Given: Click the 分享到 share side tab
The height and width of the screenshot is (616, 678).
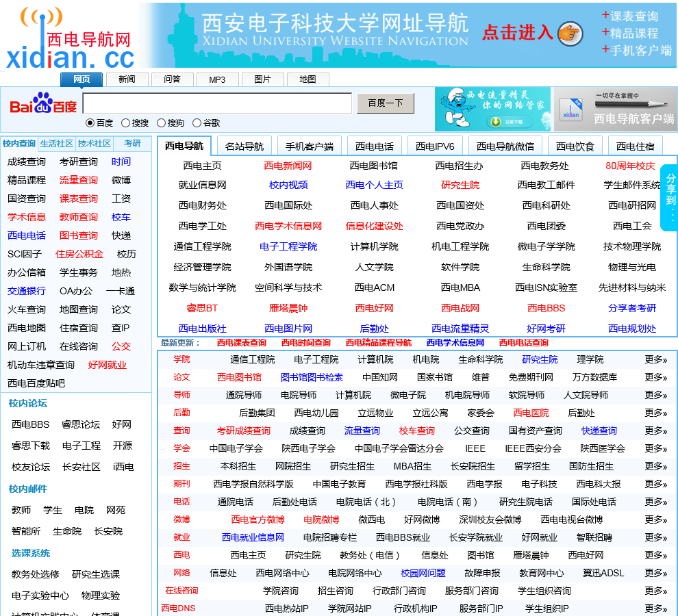Looking at the screenshot, I should (x=670, y=197).
